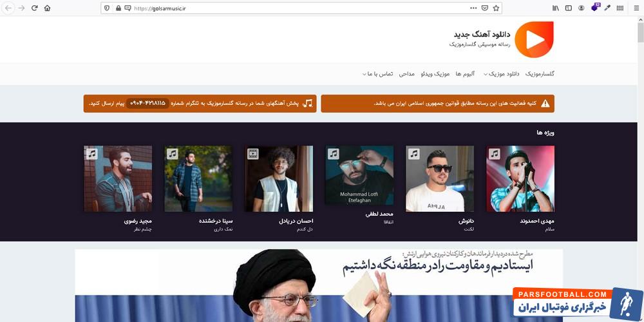Open the آلبوم ها menu item

coord(466,74)
